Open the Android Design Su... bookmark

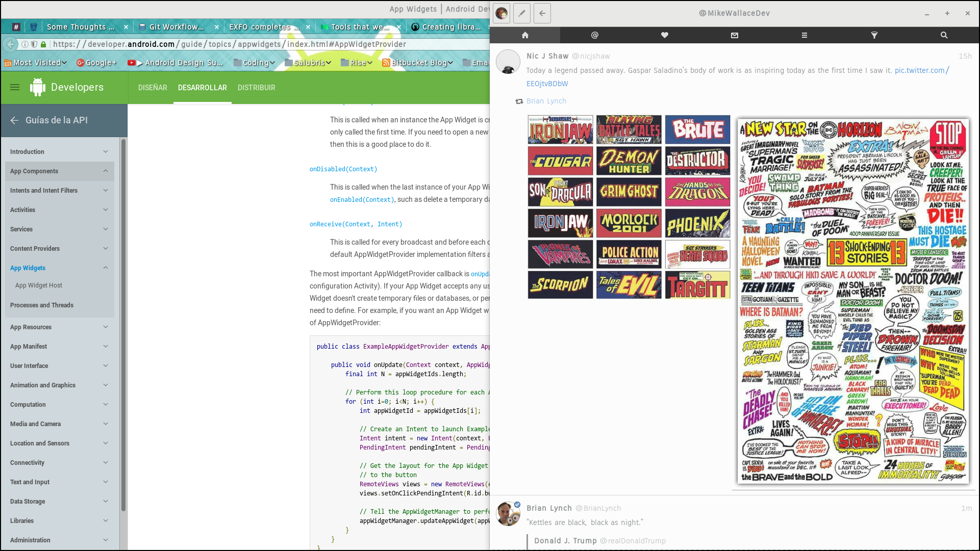click(175, 63)
